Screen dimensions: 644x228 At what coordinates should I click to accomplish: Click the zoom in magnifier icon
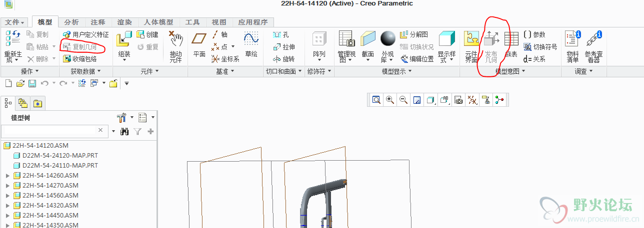pos(389,100)
